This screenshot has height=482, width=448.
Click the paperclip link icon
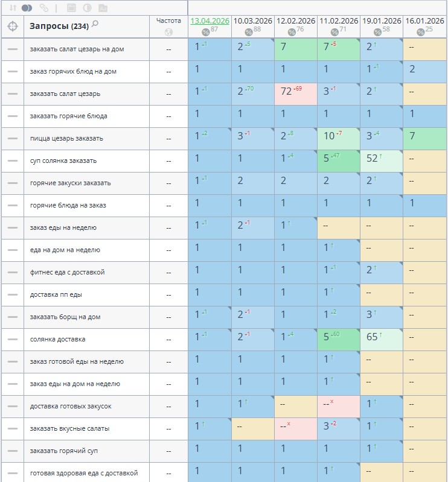[x=44, y=8]
